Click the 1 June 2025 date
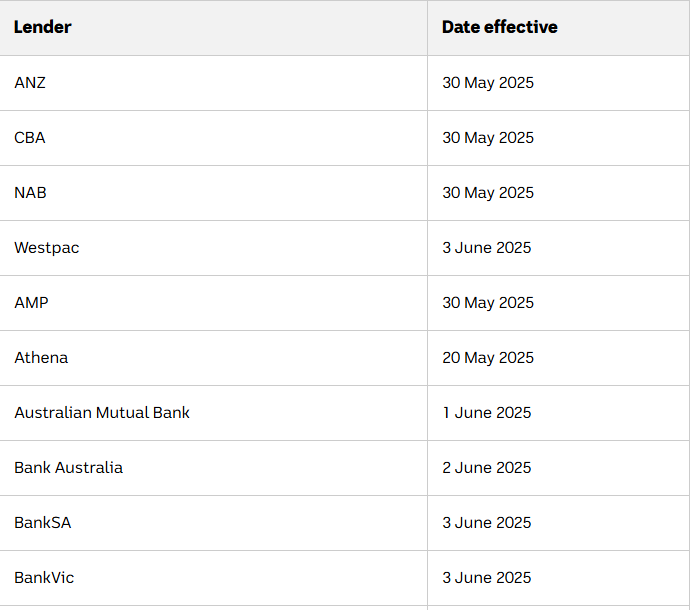 click(487, 413)
